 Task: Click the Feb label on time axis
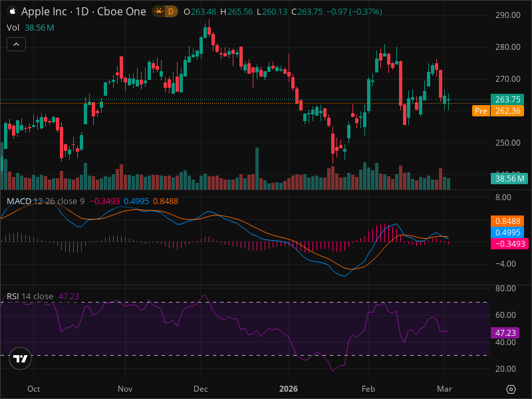tap(368, 389)
